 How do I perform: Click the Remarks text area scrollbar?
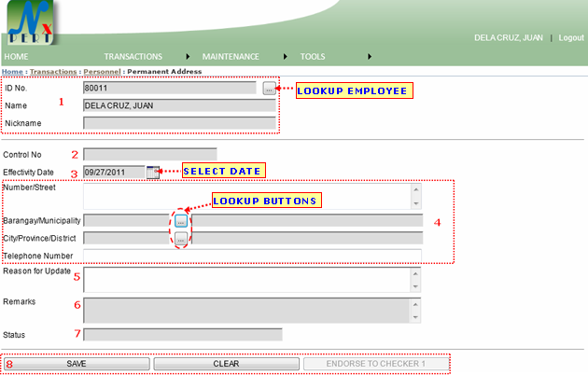(416, 311)
